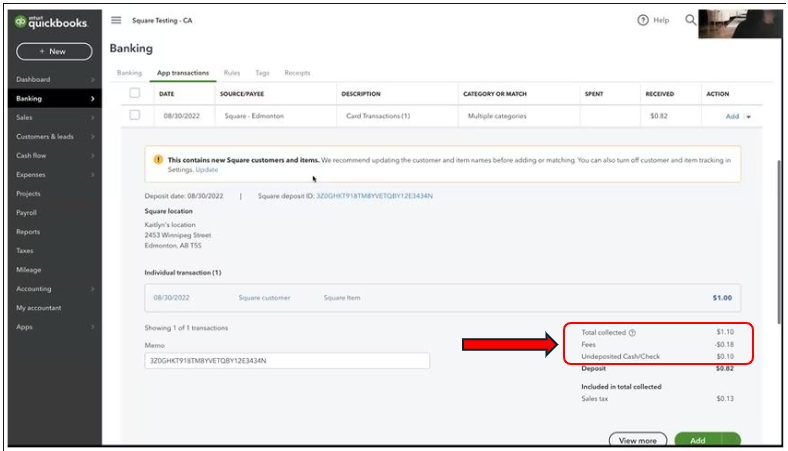Click the $0.82 received amount

(x=659, y=116)
